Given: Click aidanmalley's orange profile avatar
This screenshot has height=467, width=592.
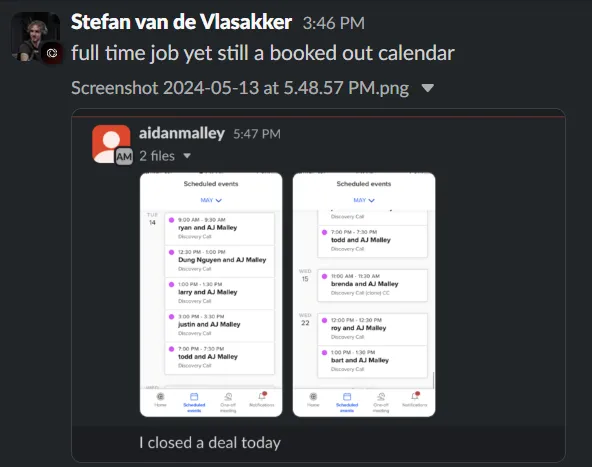Looking at the screenshot, I should point(111,144).
